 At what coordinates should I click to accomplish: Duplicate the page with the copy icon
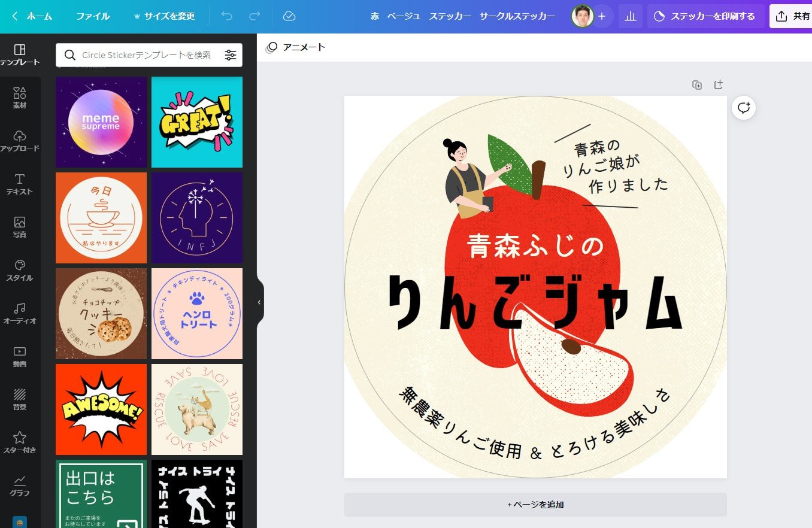point(697,85)
